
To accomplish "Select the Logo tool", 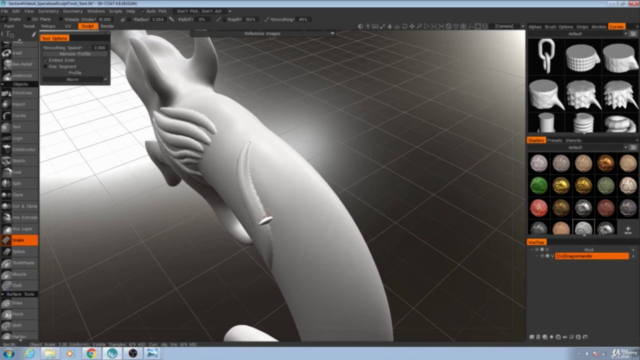I will coord(19,138).
